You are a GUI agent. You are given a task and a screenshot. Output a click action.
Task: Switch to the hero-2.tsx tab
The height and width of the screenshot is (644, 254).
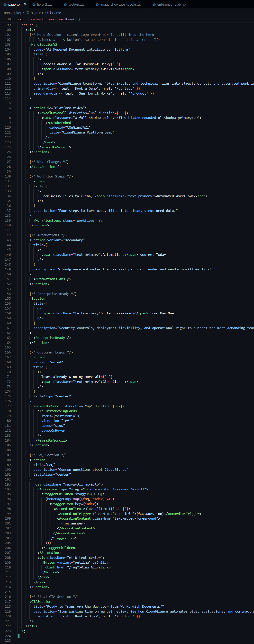tap(44, 4)
